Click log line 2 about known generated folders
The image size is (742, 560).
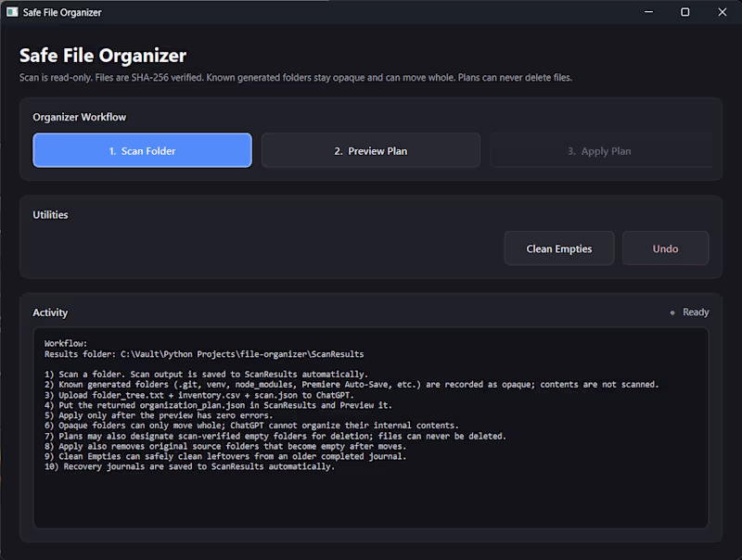[x=352, y=385]
